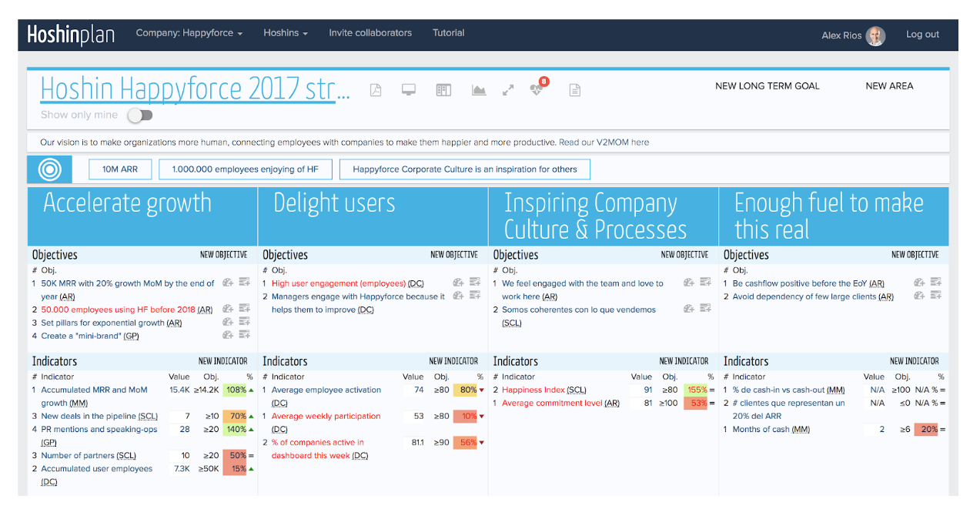This screenshot has height=526, width=980.
Task: Export the Hoshin as PDF icon
Action: click(x=376, y=90)
